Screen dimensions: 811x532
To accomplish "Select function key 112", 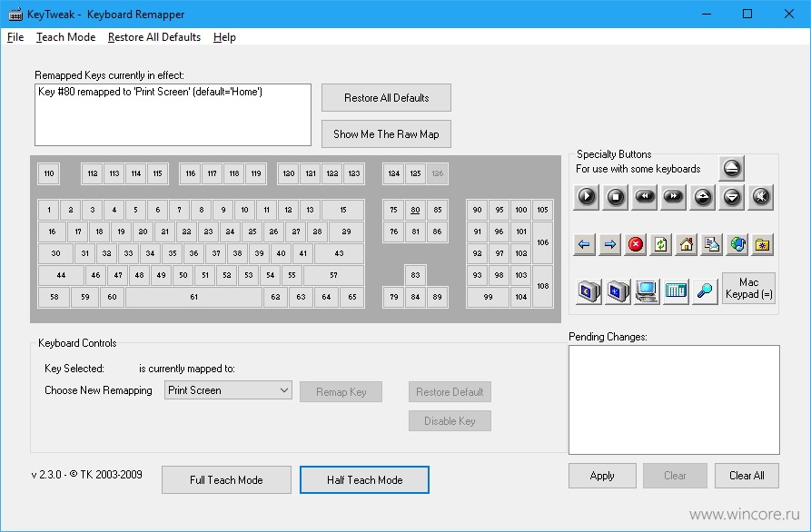I will [92, 173].
